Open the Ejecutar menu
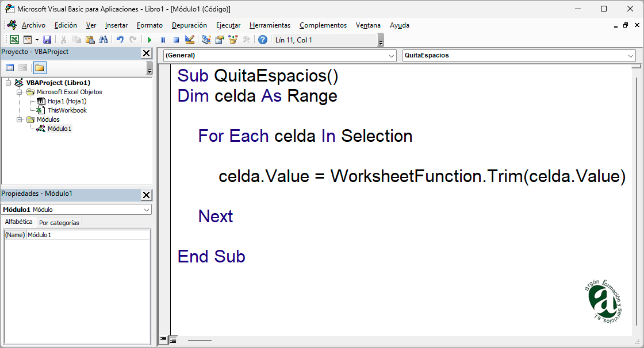This screenshot has height=348, width=644. point(228,25)
